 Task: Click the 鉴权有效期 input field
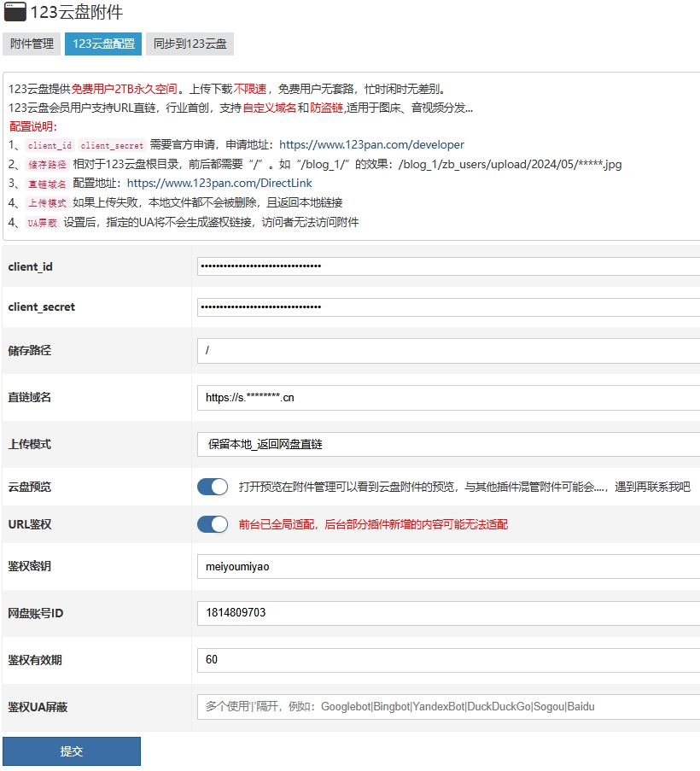(x=448, y=660)
